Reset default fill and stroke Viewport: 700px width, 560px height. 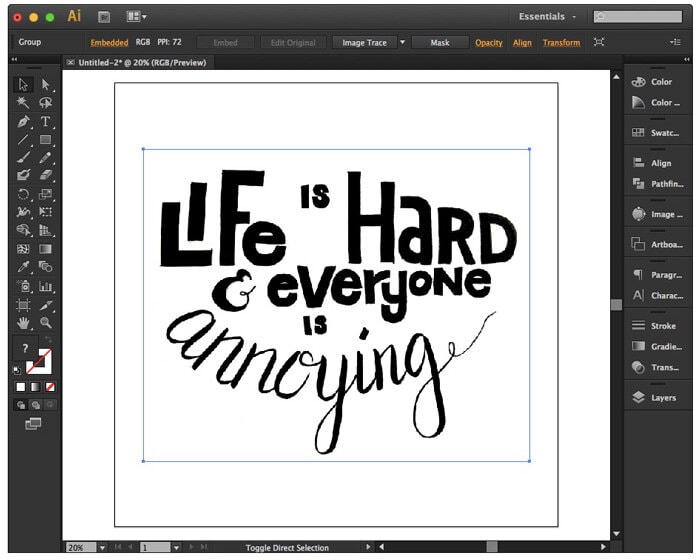(17, 370)
